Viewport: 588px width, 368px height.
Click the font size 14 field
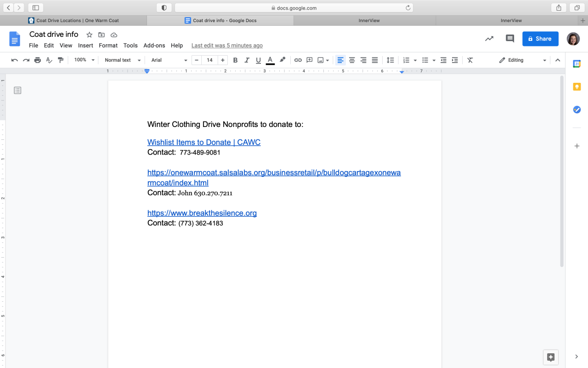coord(209,60)
